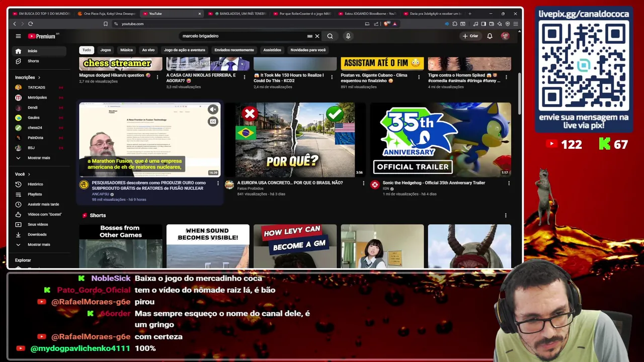The width and height of the screenshot is (644, 362).
Task: Open Sonic 35th Anniversary trailer thumbnail
Action: (x=440, y=140)
